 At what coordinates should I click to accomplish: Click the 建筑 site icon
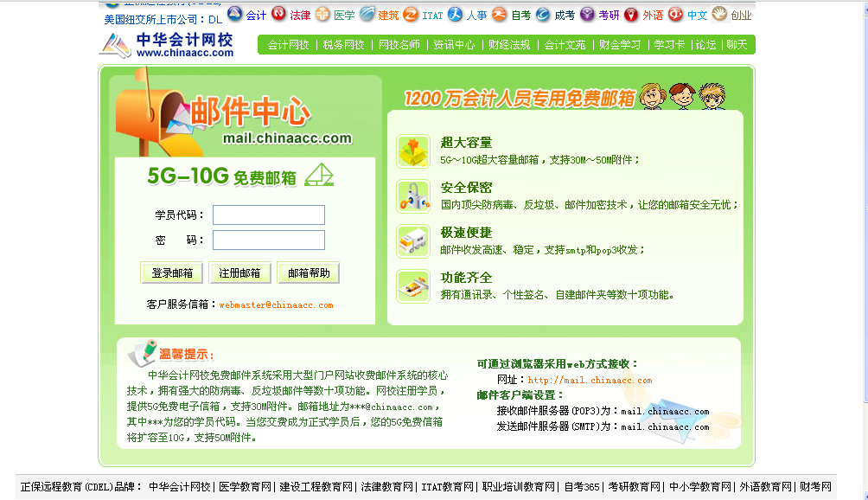[367, 14]
